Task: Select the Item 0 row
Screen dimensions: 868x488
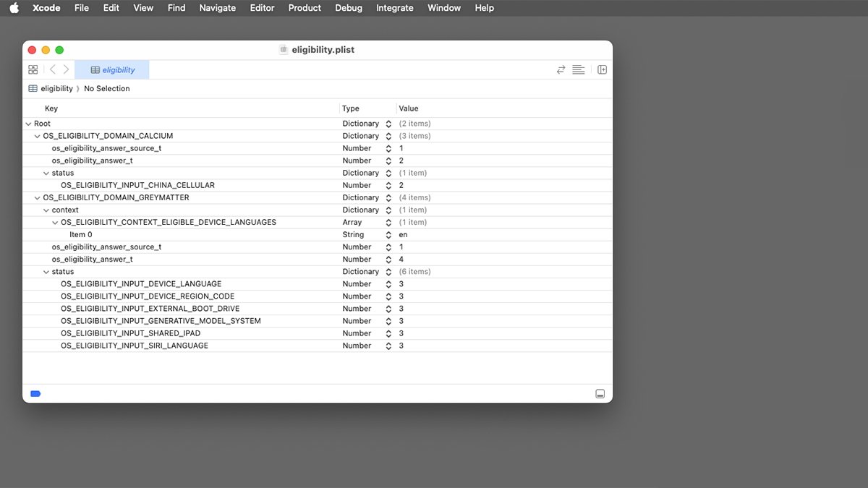Action: [x=318, y=235]
